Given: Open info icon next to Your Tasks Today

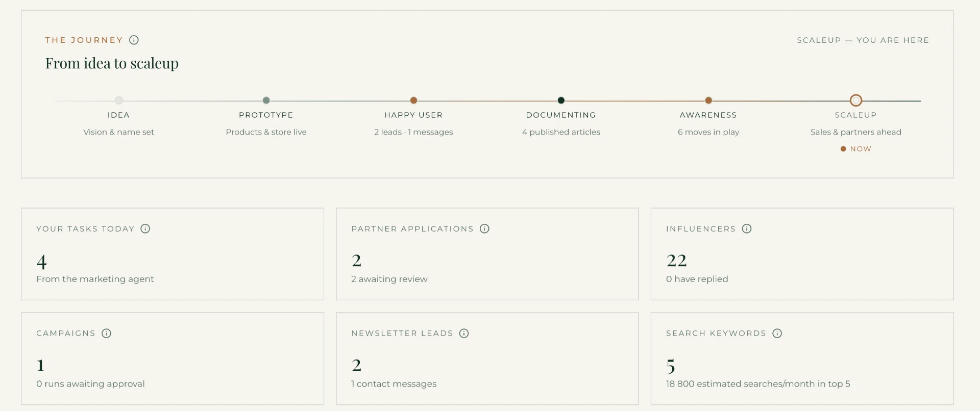Looking at the screenshot, I should [x=145, y=228].
